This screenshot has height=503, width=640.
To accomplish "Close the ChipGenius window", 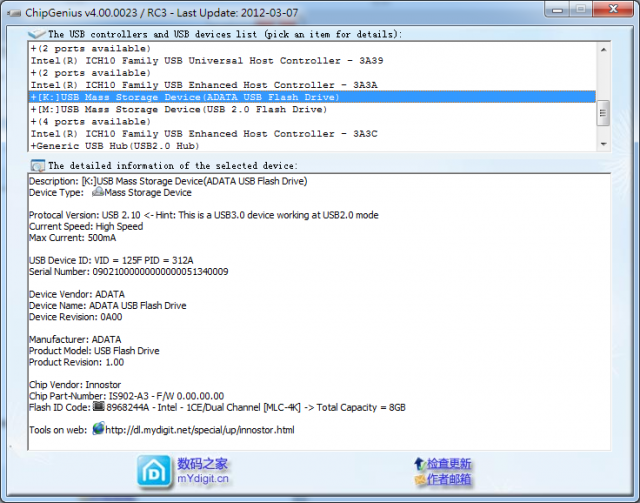I will pyautogui.click(x=613, y=9).
